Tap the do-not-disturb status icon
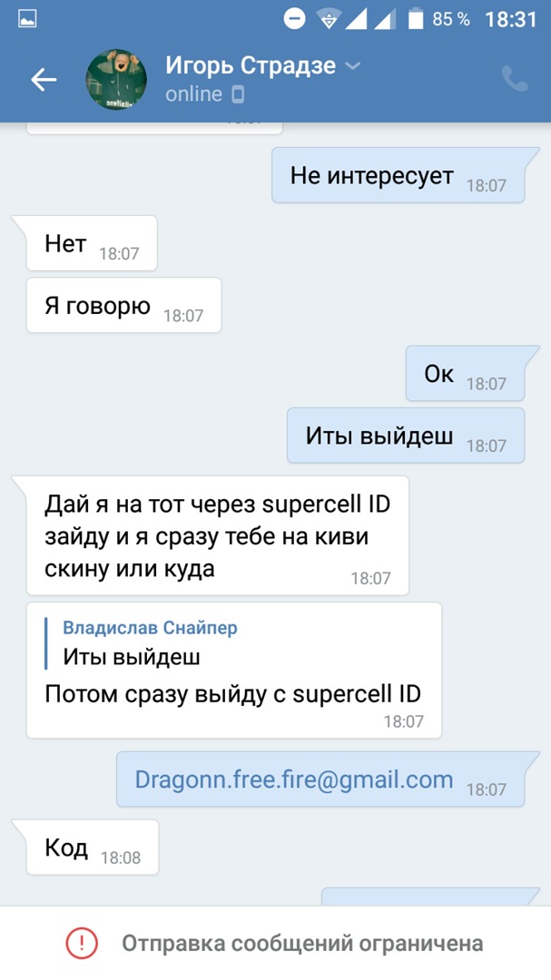Image resolution: width=551 pixels, height=980 pixels. point(295,19)
